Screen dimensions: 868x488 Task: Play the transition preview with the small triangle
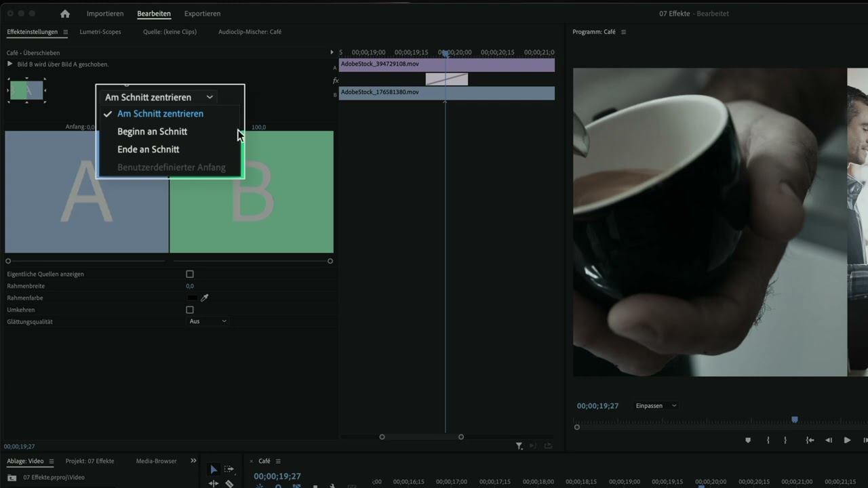[9, 64]
